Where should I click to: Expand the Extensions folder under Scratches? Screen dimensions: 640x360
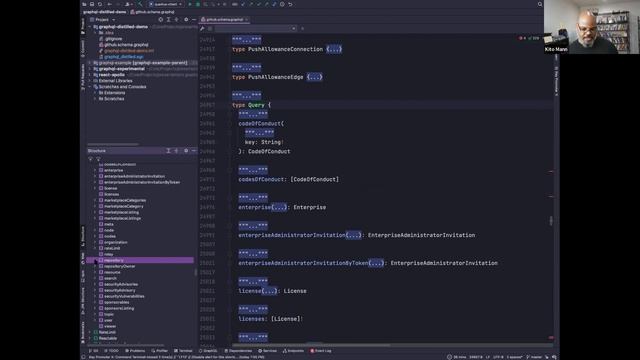[x=95, y=93]
